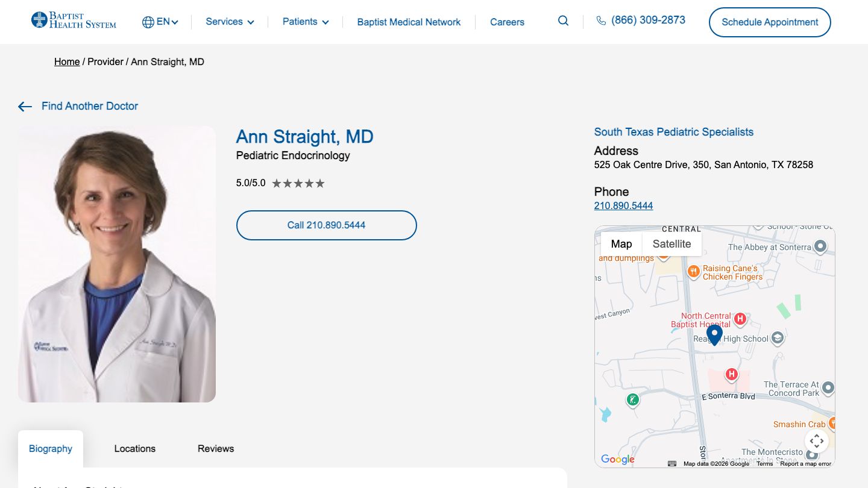This screenshot has height=488, width=868.
Task: Toggle the map back to Map view
Action: [x=621, y=243]
